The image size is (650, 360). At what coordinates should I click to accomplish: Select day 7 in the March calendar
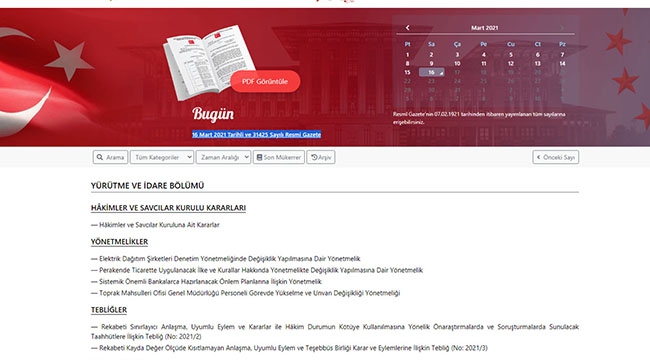(x=562, y=54)
